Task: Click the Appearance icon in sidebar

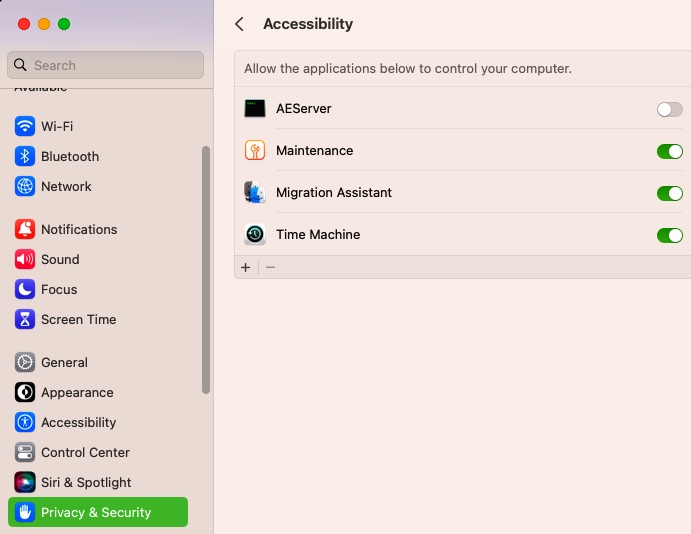Action: [x=25, y=393]
